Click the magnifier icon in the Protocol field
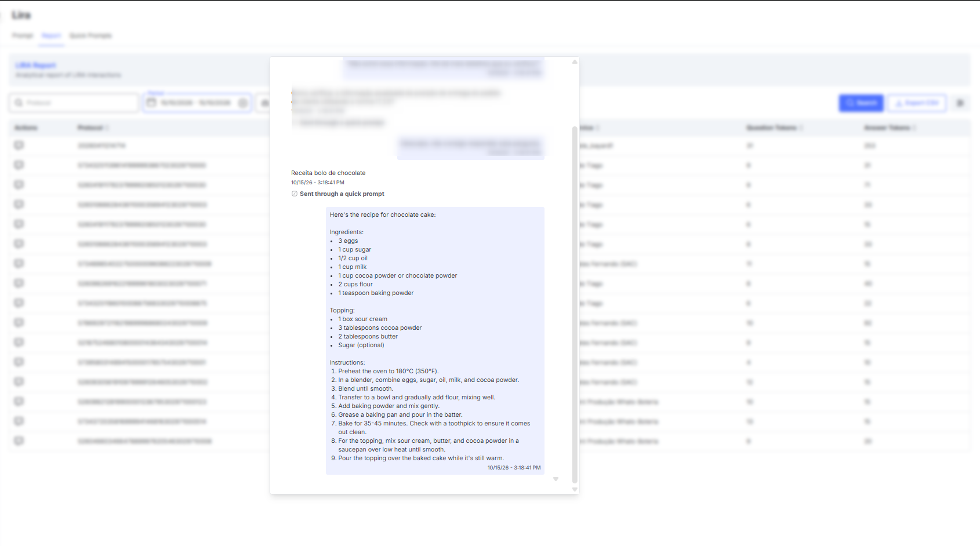Image resolution: width=980 pixels, height=546 pixels. click(19, 103)
